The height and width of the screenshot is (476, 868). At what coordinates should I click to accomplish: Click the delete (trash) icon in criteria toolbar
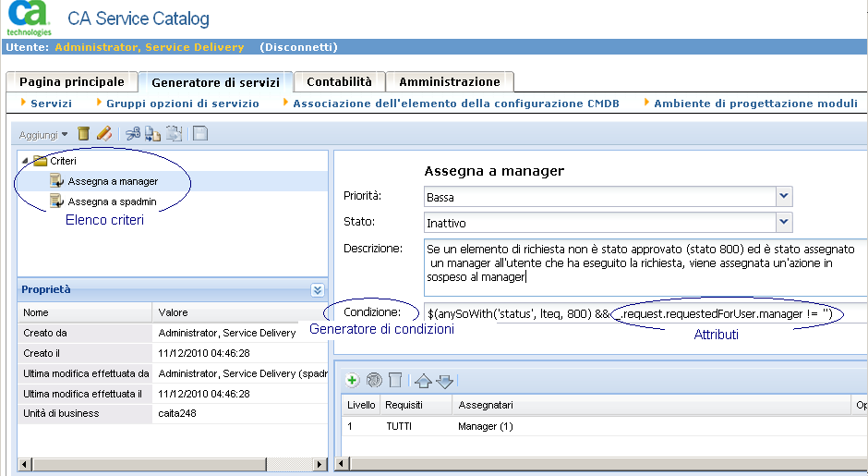point(84,135)
